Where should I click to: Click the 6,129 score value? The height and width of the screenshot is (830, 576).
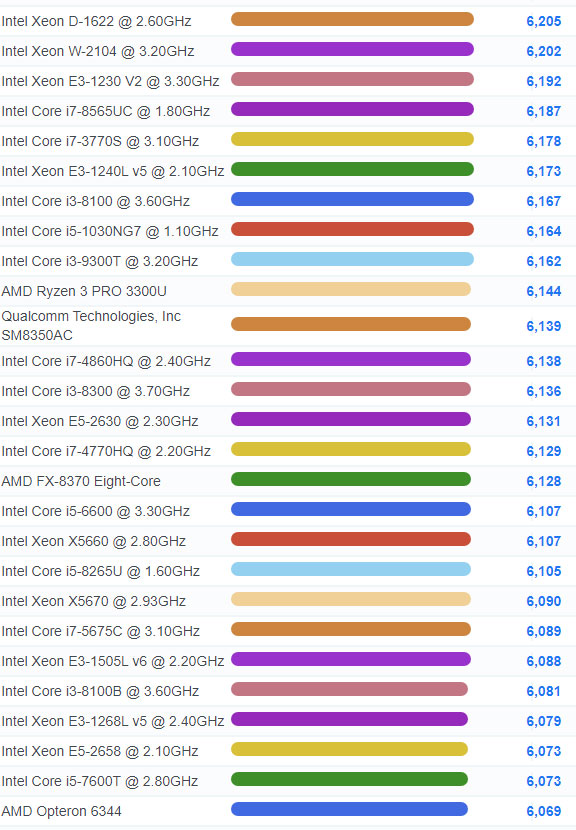(x=544, y=451)
